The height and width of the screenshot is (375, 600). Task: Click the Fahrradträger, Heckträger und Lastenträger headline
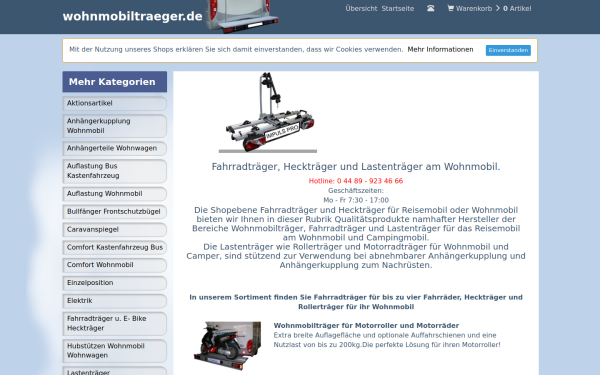coord(356,167)
